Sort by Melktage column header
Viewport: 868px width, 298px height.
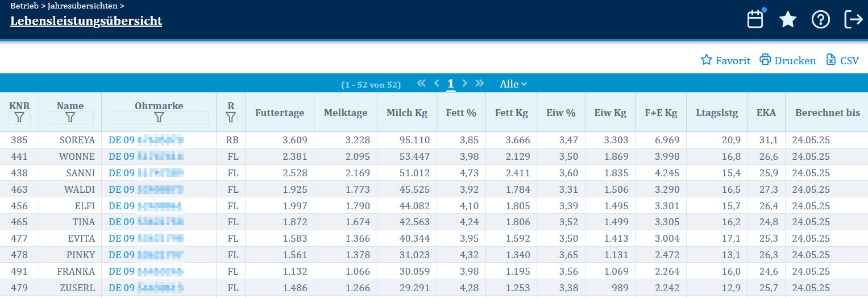[346, 113]
